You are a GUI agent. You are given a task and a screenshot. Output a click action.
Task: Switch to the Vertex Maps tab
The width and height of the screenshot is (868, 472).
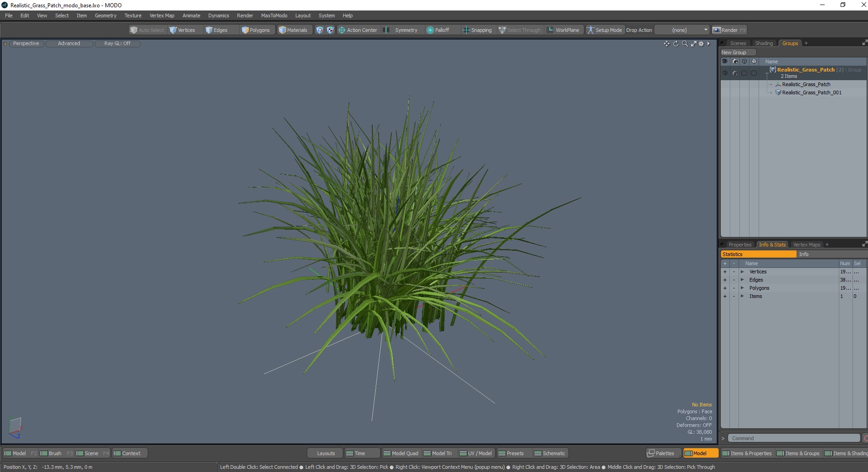[806, 245]
